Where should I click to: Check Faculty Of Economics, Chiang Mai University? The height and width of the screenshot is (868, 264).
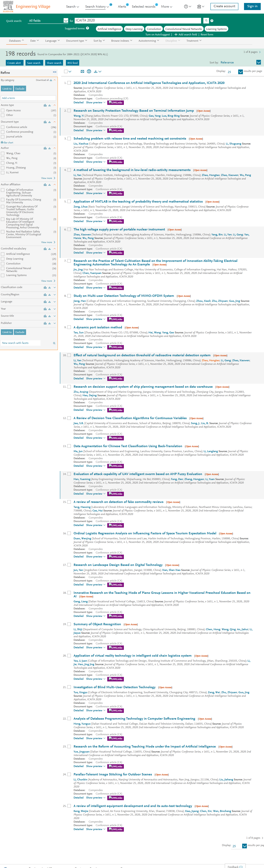pos(3,200)
